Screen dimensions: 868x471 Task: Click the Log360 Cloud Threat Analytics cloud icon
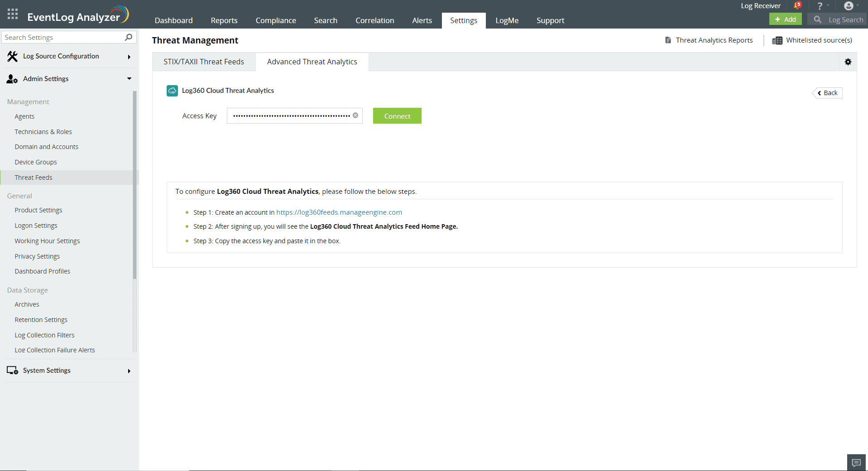coord(172,91)
